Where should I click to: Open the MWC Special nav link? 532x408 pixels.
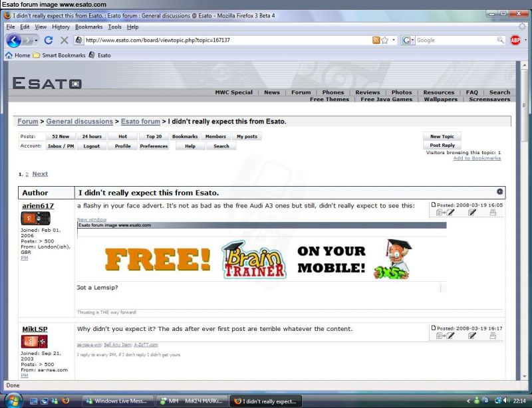[x=234, y=92]
